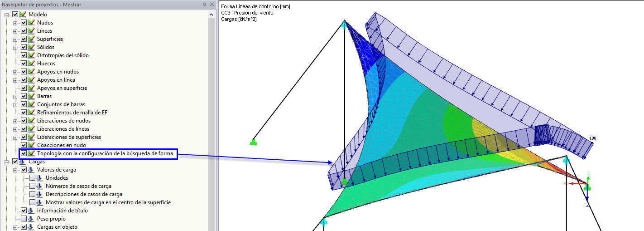Click the Barras row icon

click(x=31, y=96)
